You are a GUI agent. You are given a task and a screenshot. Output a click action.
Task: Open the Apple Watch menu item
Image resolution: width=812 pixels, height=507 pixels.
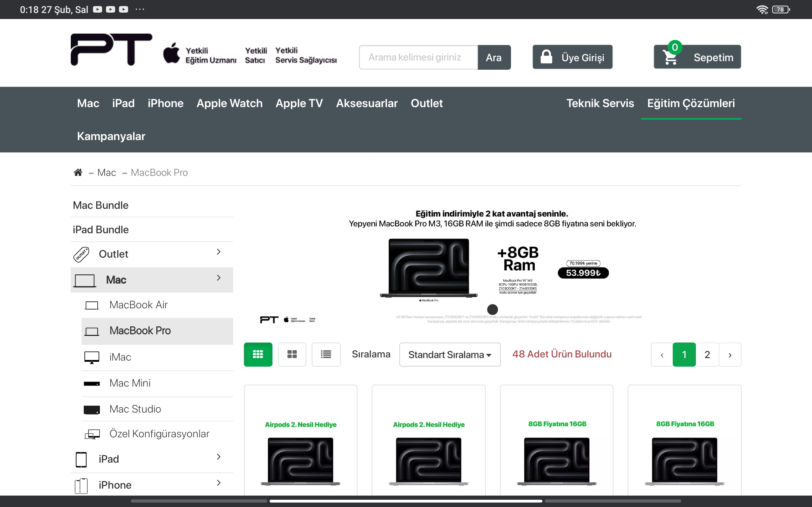[230, 103]
